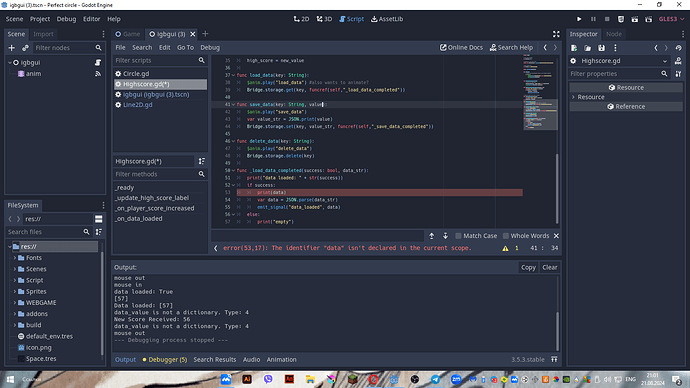Pause the running scene
The image size is (690, 388).
593,19
